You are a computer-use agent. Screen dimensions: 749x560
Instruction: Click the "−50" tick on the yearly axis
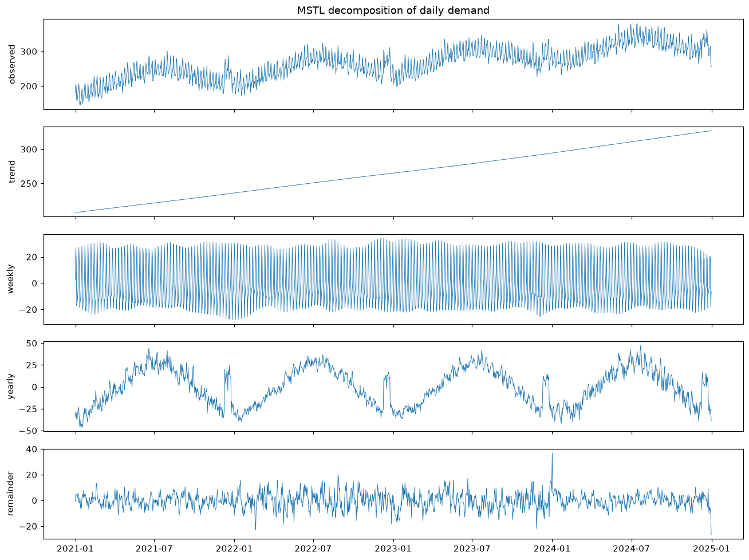pyautogui.click(x=30, y=431)
